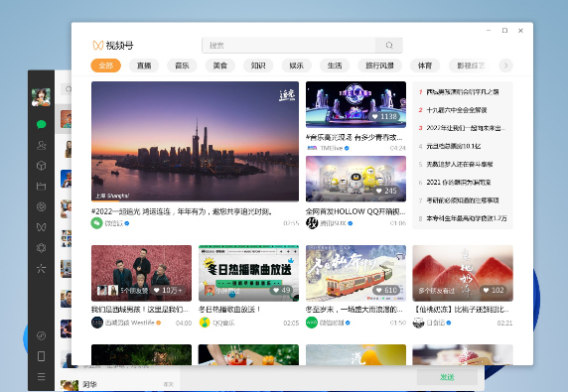Open the Chats icon in WeChat sidebar
This screenshot has height=392, width=568.
pyautogui.click(x=42, y=124)
